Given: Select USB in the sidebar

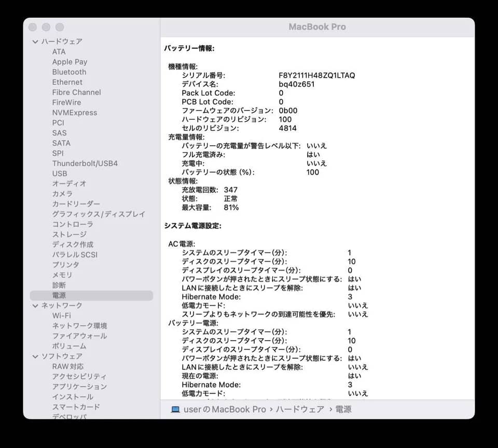Looking at the screenshot, I should pyautogui.click(x=60, y=174).
